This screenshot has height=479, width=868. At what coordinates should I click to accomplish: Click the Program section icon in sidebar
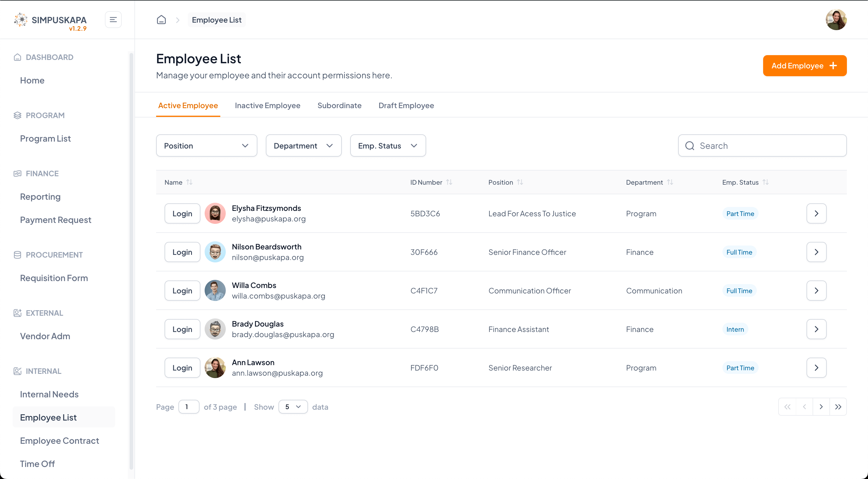(x=17, y=115)
